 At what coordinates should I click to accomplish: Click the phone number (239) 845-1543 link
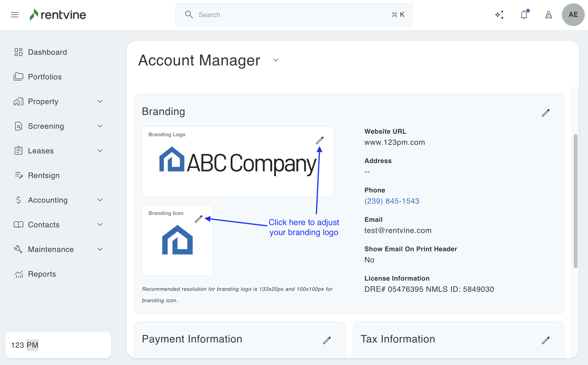coord(392,201)
